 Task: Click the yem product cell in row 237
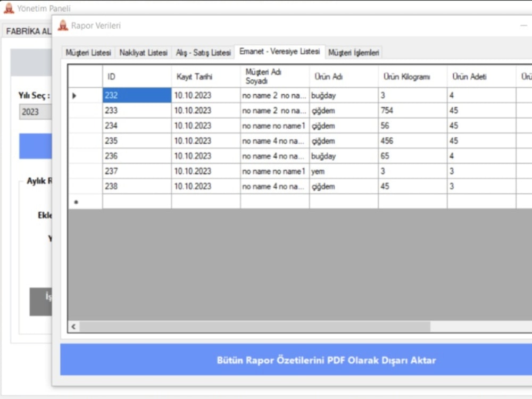coord(344,171)
